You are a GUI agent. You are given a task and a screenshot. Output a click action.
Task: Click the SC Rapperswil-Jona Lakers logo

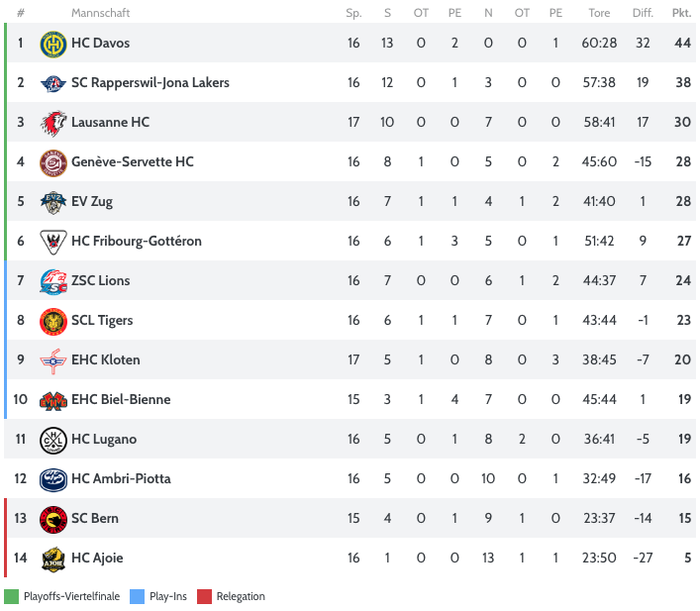[52, 83]
